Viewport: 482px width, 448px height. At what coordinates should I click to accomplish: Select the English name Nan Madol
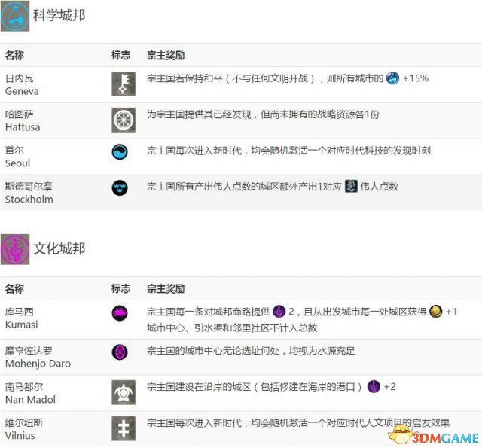pos(30,400)
